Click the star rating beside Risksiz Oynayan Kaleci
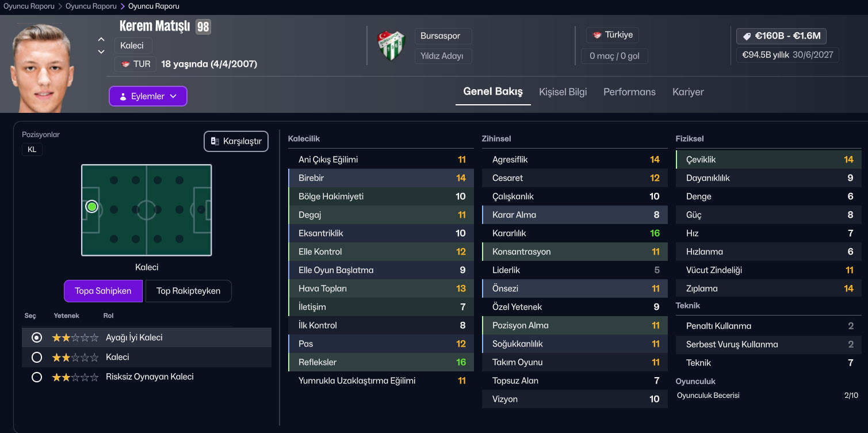 click(75, 377)
